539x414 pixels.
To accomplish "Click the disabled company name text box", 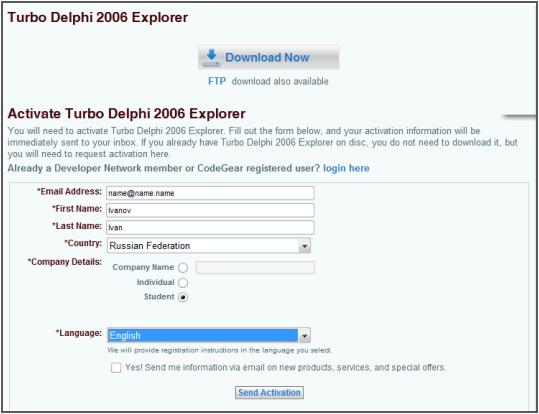I will 255,268.
